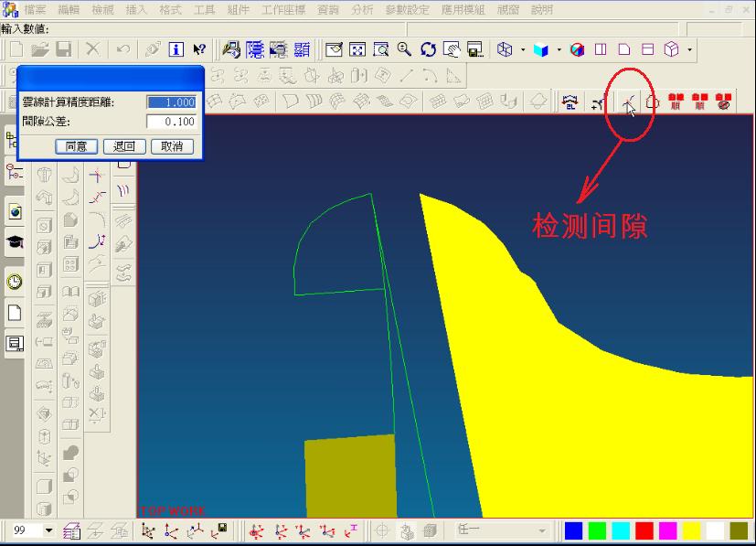The height and width of the screenshot is (546, 756).
Task: Open the 分析 menu
Action: [362, 10]
